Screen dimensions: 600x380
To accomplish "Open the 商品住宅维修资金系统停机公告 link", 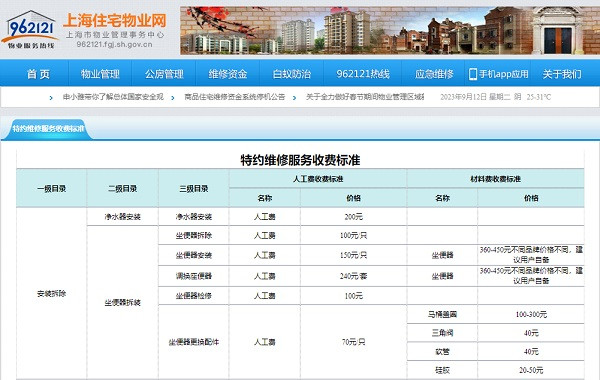I will [235, 97].
